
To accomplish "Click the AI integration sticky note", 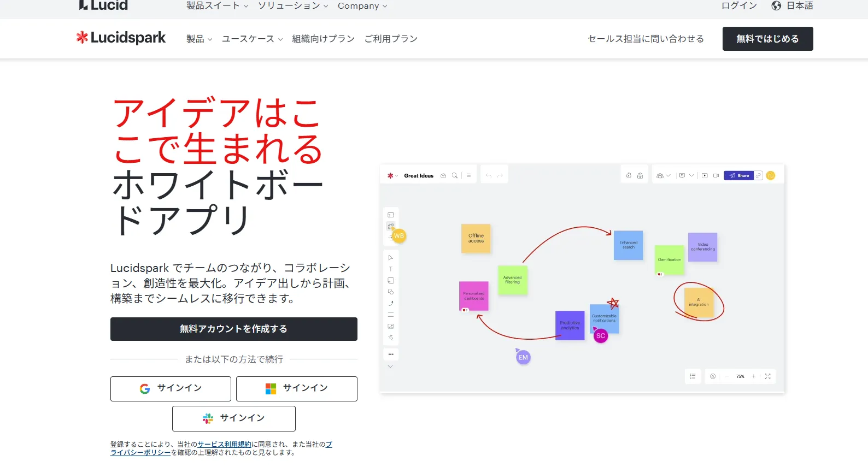I will pyautogui.click(x=699, y=303).
